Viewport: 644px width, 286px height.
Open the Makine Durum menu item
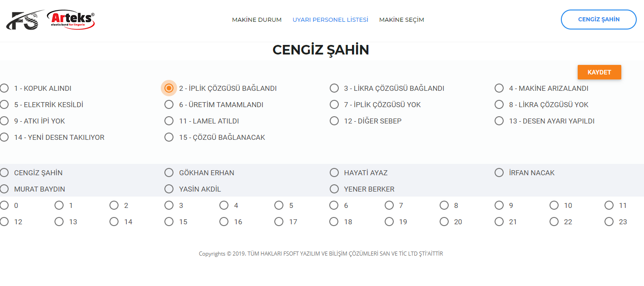point(257,20)
